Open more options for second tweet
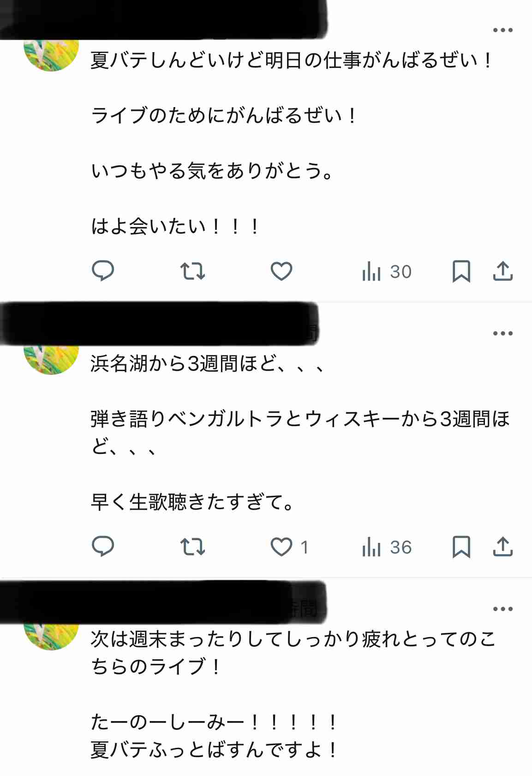Image resolution: width=532 pixels, height=776 pixels. click(x=502, y=333)
